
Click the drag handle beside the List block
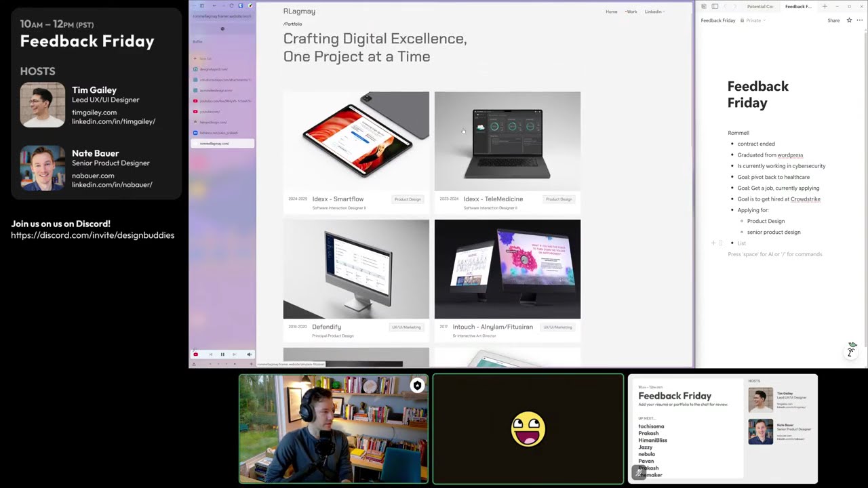tap(720, 243)
